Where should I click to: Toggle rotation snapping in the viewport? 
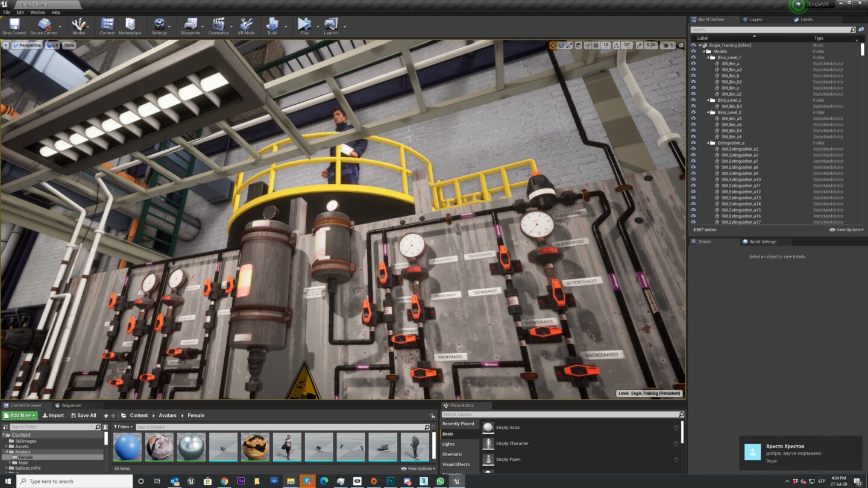pyautogui.click(x=617, y=45)
